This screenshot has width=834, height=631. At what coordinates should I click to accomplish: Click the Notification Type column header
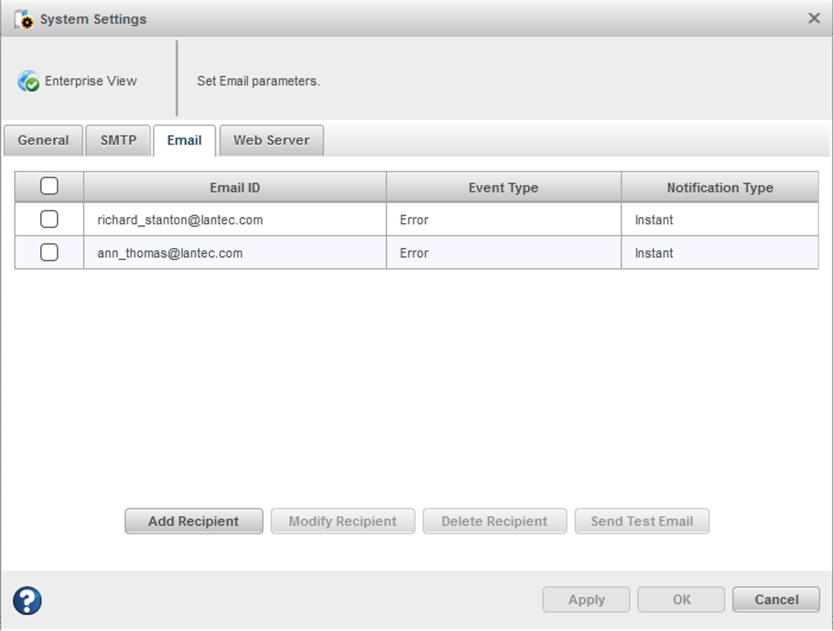pyautogui.click(x=721, y=187)
